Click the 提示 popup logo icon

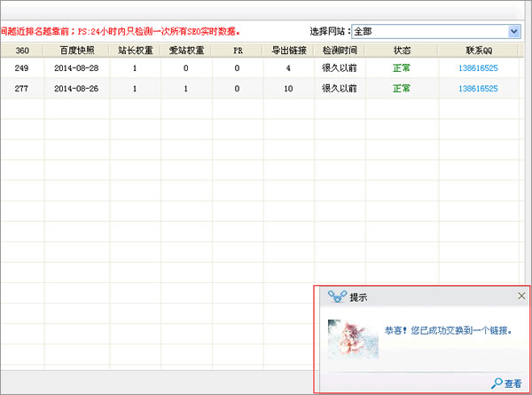[x=335, y=296]
